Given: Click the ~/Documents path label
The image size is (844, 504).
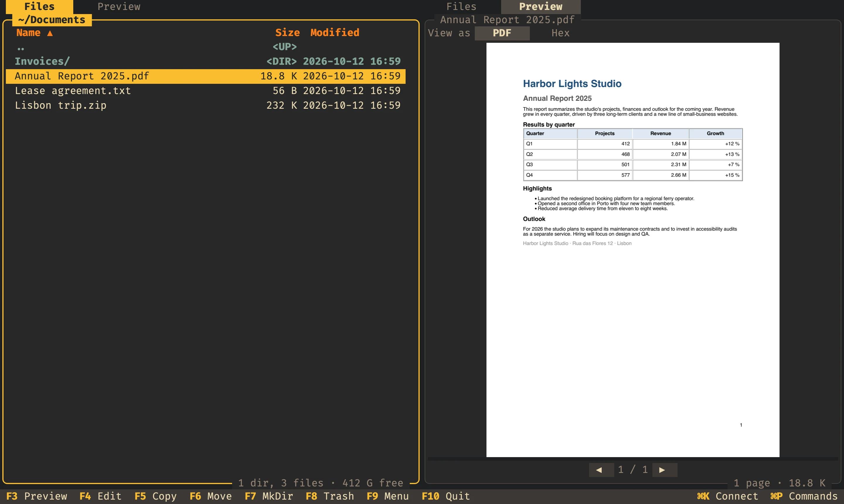Looking at the screenshot, I should click(x=52, y=20).
